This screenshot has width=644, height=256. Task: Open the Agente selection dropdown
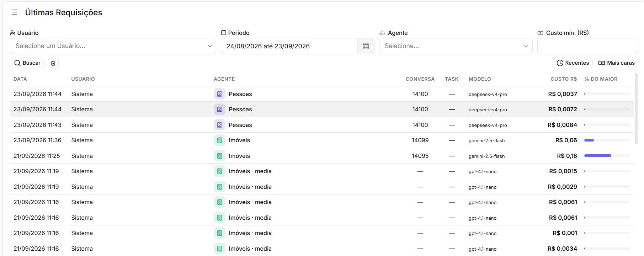(x=456, y=46)
